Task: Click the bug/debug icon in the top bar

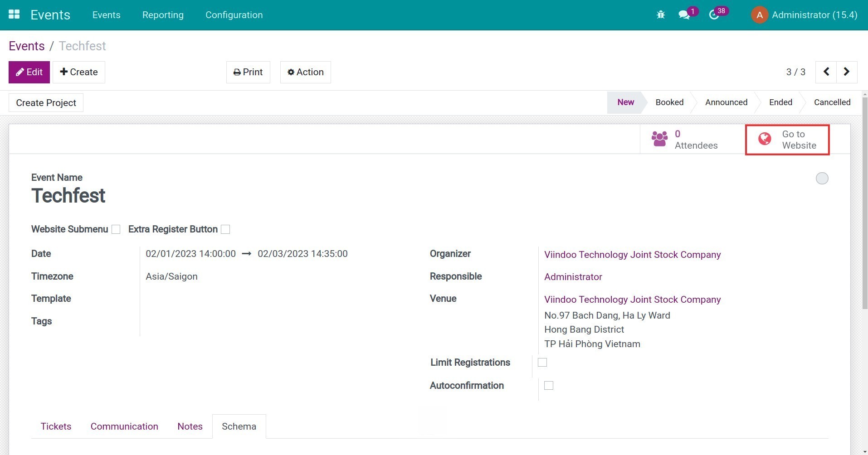Action: [660, 14]
